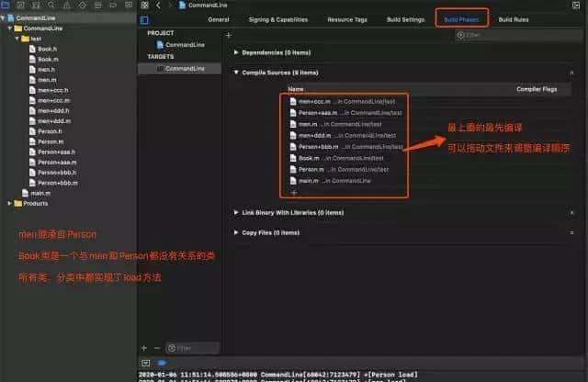Remove target with minus button

point(157,348)
